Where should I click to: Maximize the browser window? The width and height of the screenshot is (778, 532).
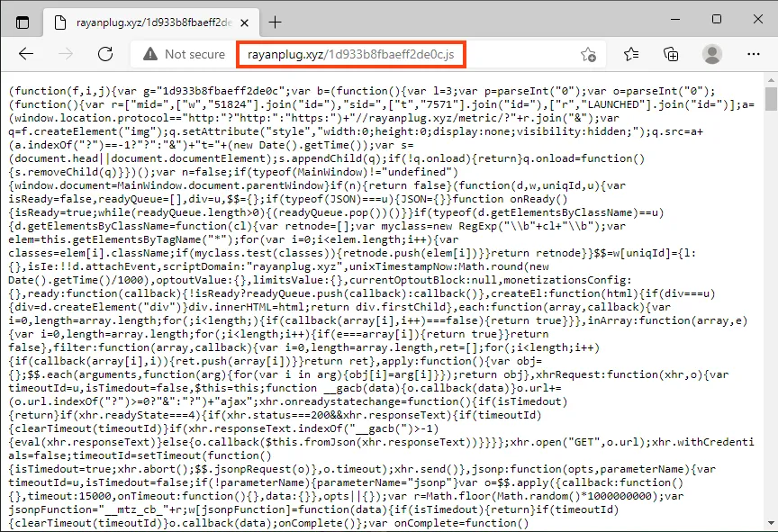click(717, 19)
